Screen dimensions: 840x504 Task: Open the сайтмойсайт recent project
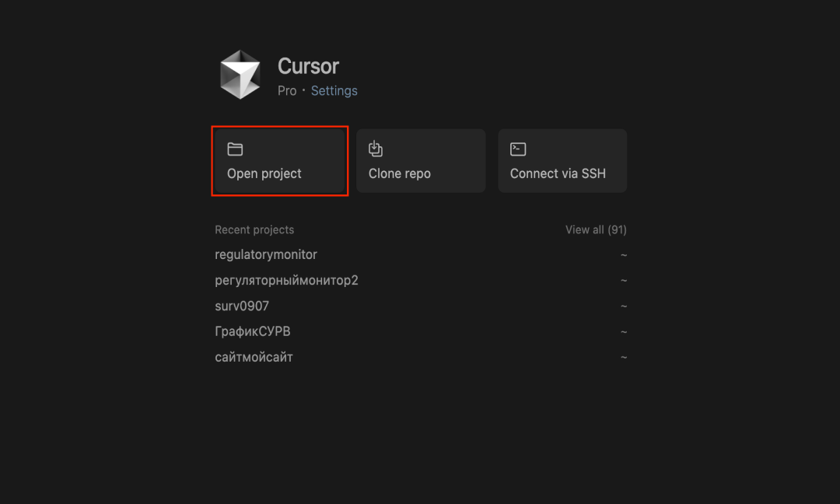(254, 357)
